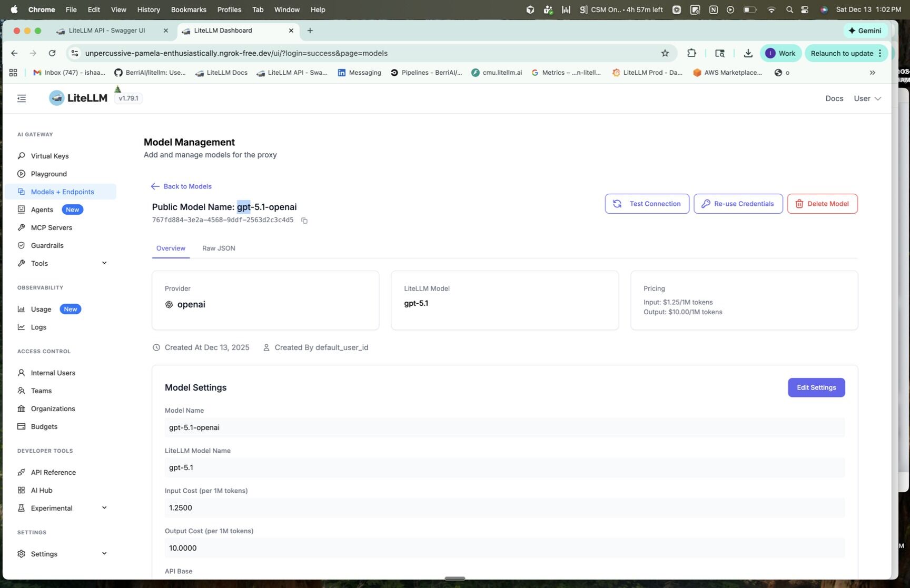Open the Models + Endpoints page
This screenshot has height=588, width=910.
(x=61, y=192)
